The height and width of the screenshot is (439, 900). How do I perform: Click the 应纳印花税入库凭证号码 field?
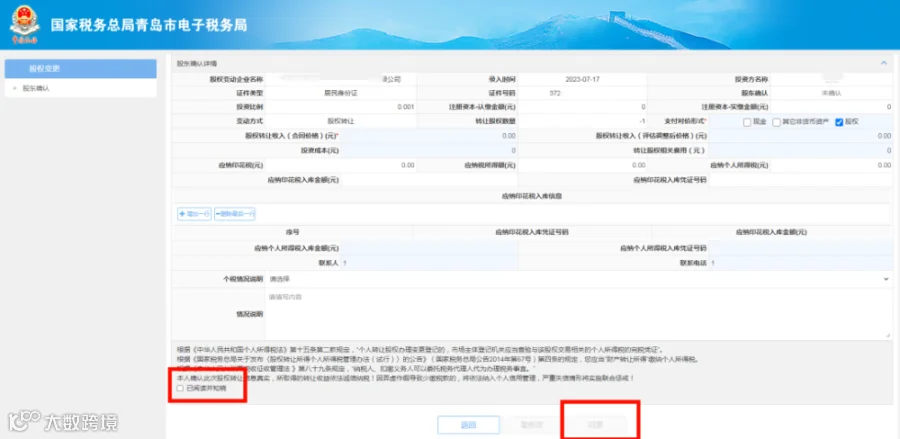(x=801, y=180)
